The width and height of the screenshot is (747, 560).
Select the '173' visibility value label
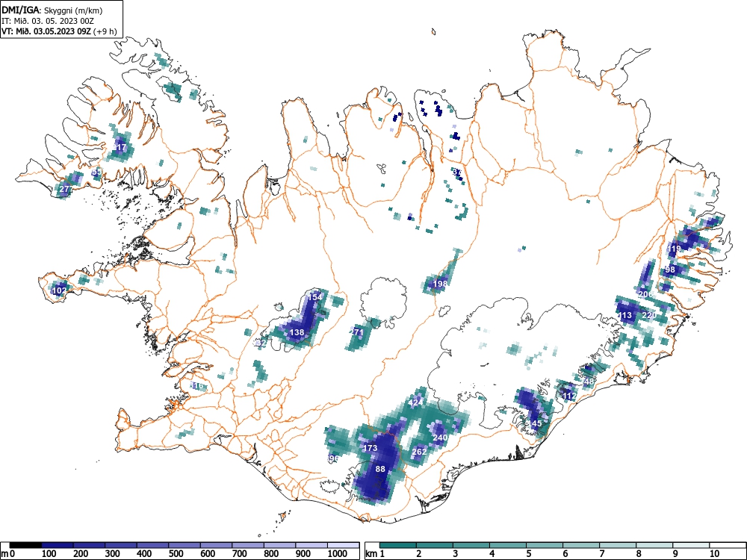(371, 448)
